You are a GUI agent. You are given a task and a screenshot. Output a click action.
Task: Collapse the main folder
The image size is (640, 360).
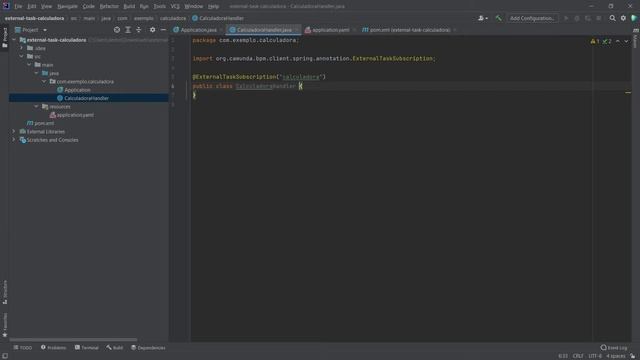click(x=29, y=65)
